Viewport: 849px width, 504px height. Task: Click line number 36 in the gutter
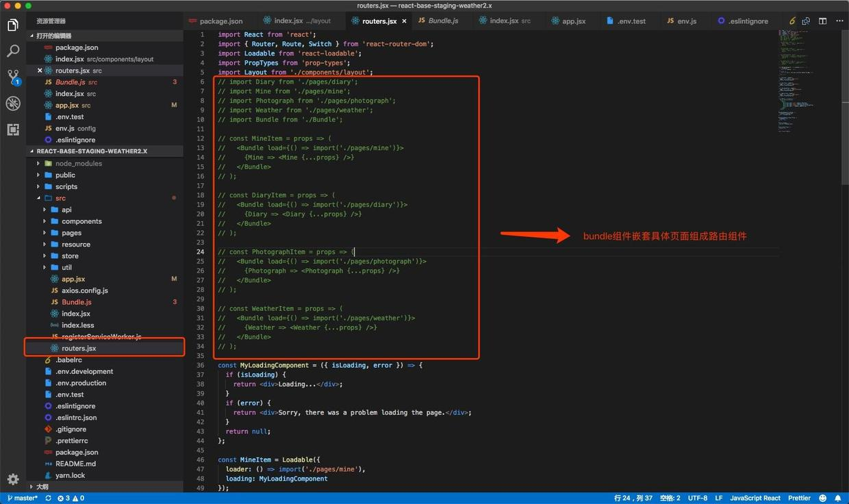[x=200, y=366]
